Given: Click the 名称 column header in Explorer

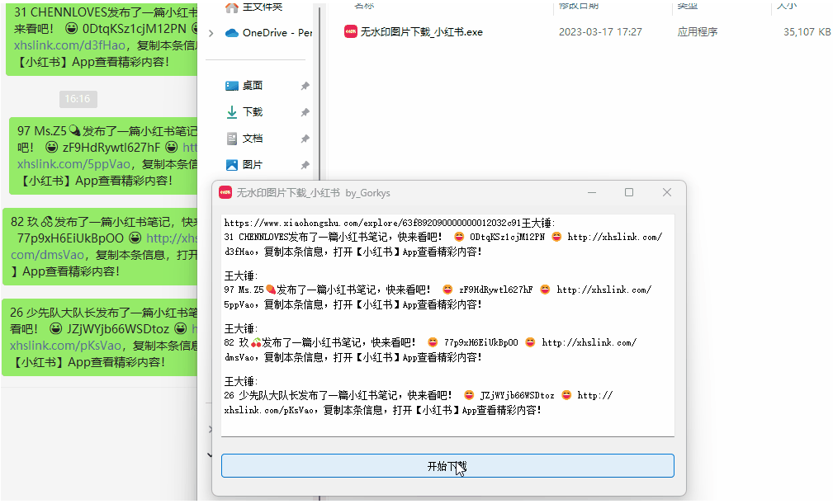Looking at the screenshot, I should click(x=364, y=5).
